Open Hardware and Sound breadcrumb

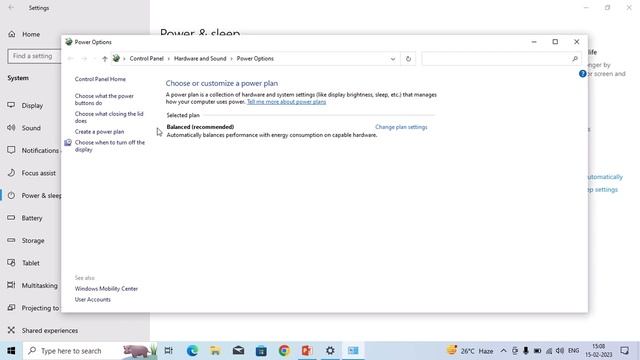click(200, 59)
